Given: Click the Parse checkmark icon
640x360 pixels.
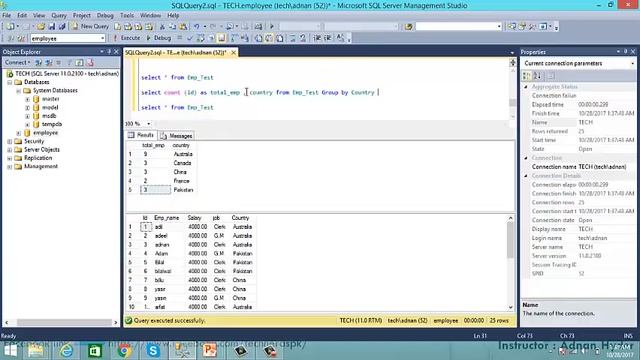Looking at the screenshot, I should 190,38.
